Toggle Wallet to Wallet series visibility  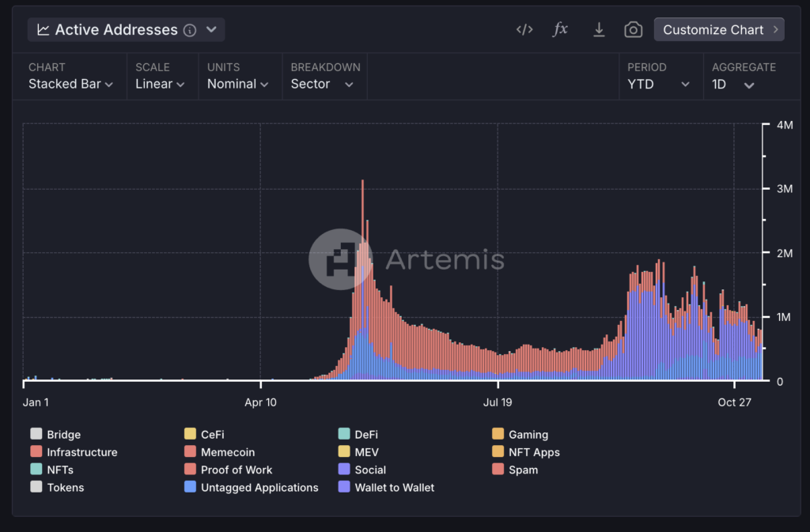(x=394, y=488)
